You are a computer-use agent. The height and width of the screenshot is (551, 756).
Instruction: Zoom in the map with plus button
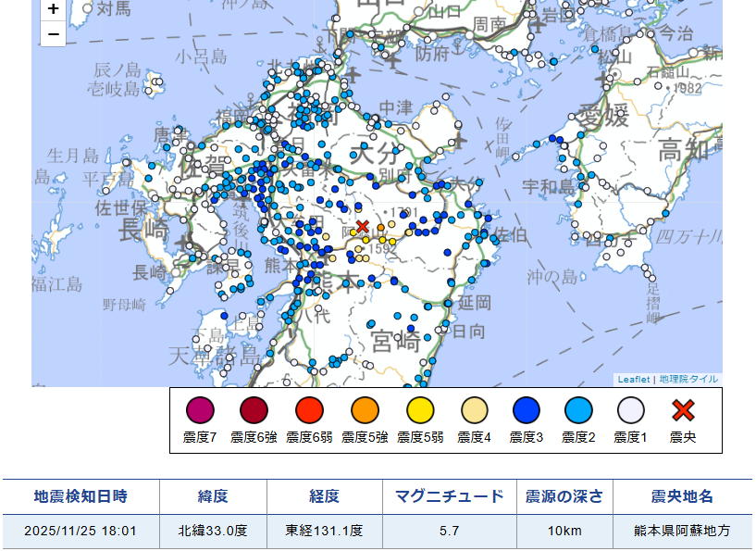click(x=53, y=9)
